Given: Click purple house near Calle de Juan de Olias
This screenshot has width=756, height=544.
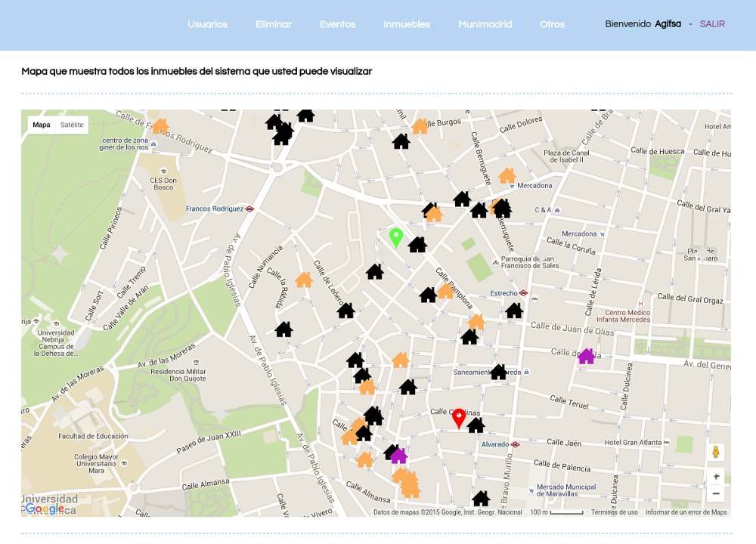Looking at the screenshot, I should tap(586, 357).
